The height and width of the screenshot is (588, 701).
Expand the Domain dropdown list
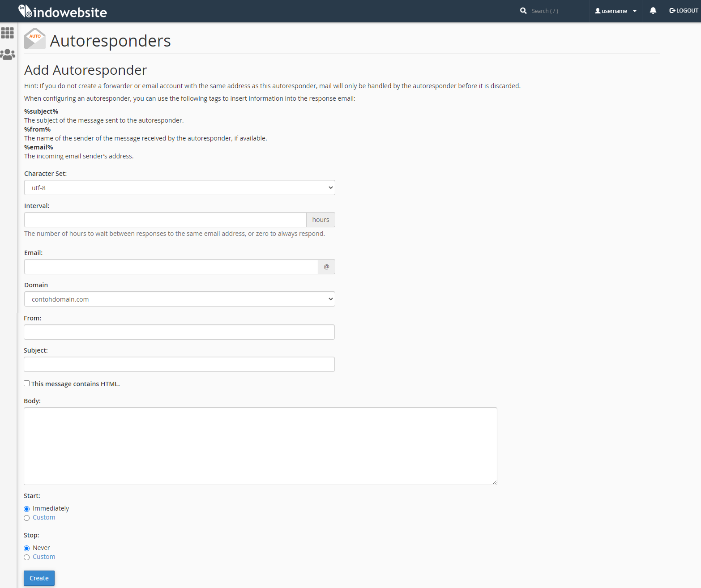(180, 299)
